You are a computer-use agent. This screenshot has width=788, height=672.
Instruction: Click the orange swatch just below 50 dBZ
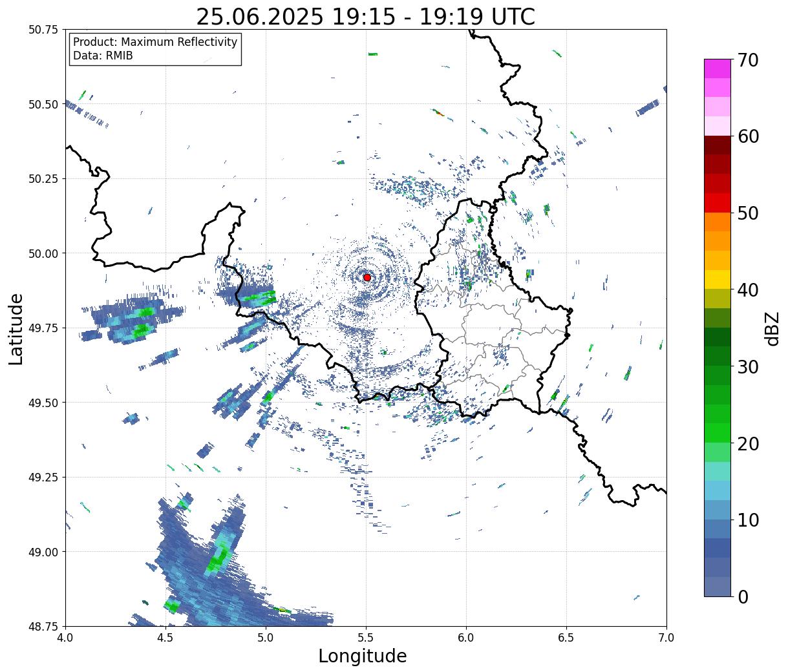coord(718,222)
